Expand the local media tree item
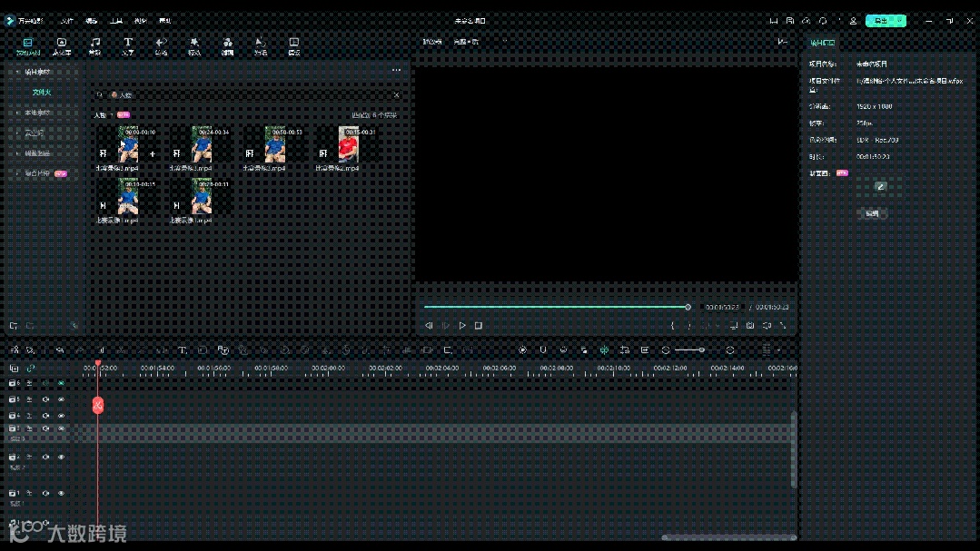 (17, 113)
